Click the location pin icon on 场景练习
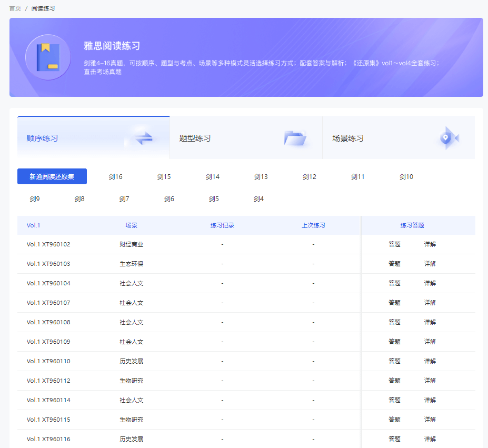This screenshot has width=488, height=448. pos(450,137)
